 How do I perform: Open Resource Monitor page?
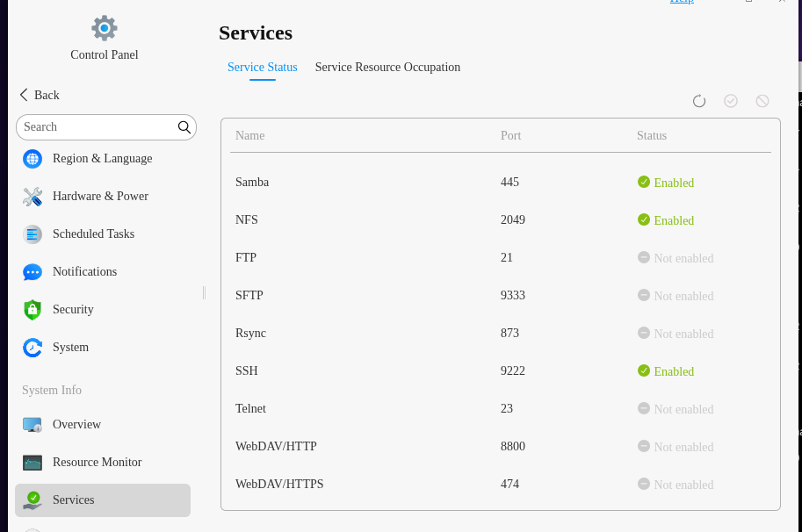(x=102, y=463)
